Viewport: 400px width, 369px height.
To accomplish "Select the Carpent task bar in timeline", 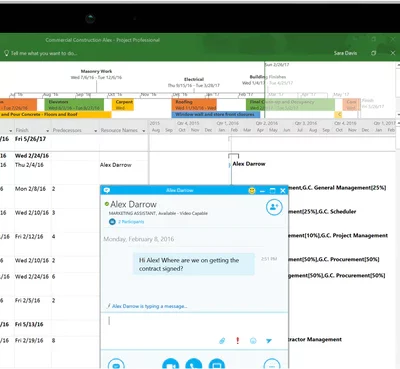I will tap(123, 105).
